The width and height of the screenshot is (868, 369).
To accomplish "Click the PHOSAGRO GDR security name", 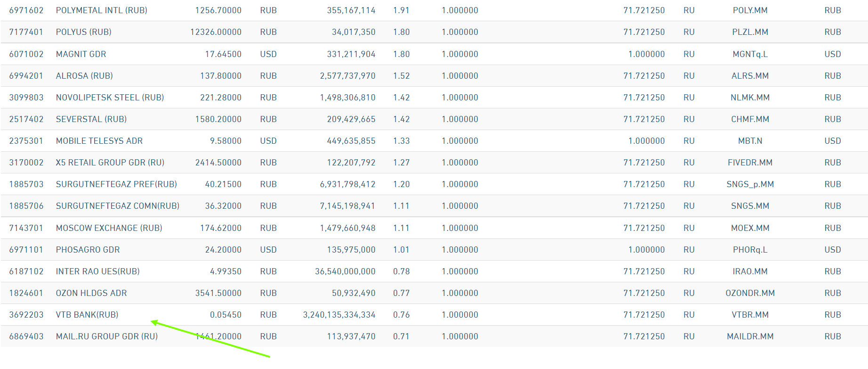I will (88, 250).
